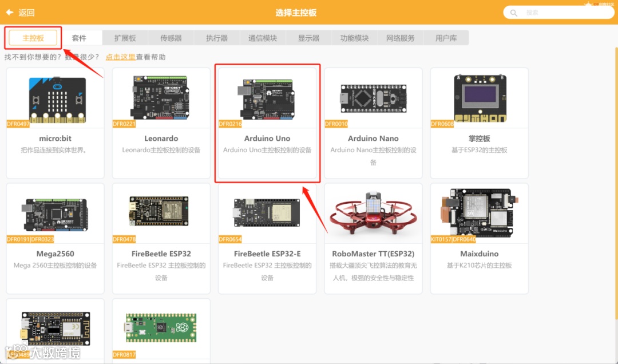Click 把作品连接到实体世界 description

pos(55,150)
